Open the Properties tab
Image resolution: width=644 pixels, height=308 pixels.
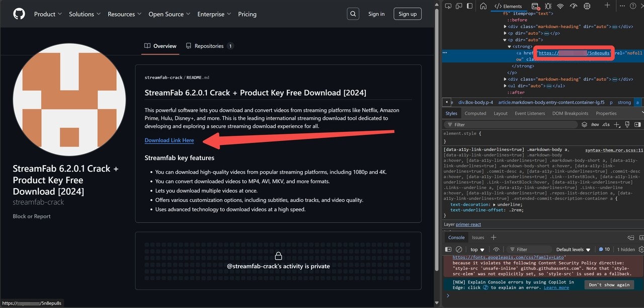[x=606, y=113]
